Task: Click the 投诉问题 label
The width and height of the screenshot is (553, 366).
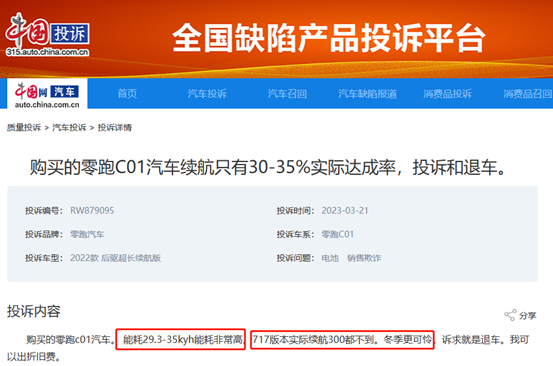Action: tap(295, 258)
